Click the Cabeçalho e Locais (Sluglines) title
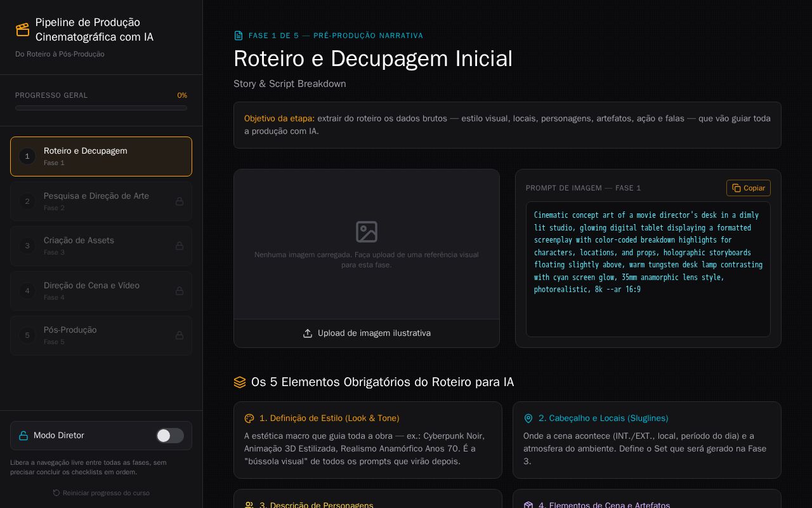Viewport: 812px width, 508px height. [603, 418]
